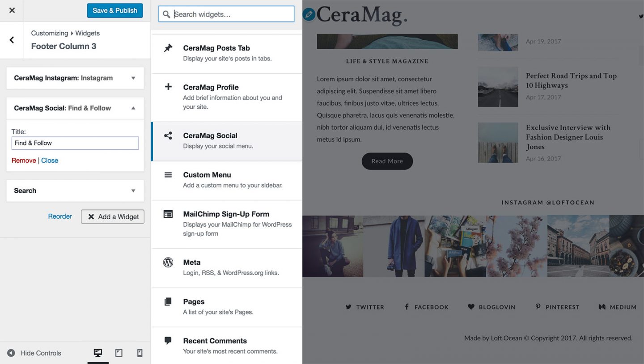Click the Custom Menu list icon
The image size is (644, 364).
(168, 175)
